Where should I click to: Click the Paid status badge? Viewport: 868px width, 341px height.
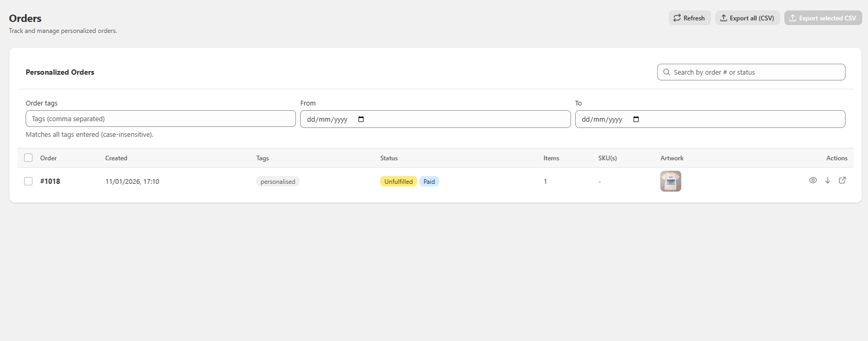click(x=429, y=182)
